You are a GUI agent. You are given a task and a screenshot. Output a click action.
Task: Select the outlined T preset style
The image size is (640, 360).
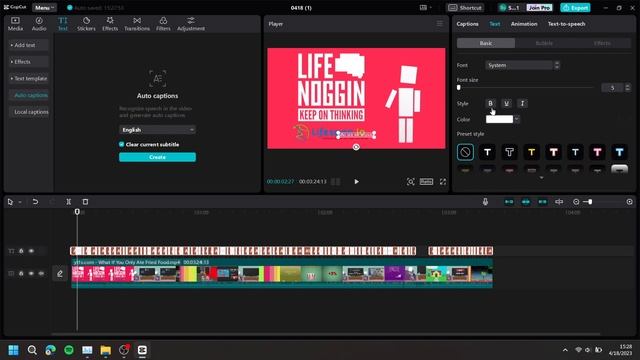tap(509, 152)
